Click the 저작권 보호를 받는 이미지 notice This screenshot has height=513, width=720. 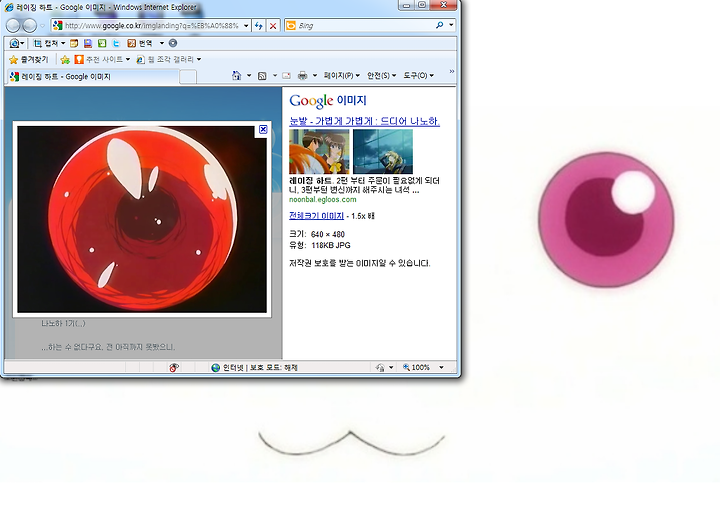[360, 263]
